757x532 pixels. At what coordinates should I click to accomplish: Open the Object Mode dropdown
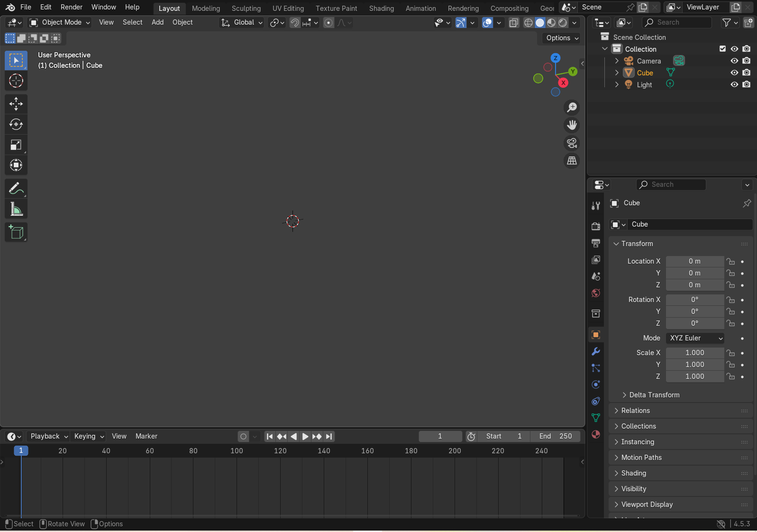click(60, 22)
